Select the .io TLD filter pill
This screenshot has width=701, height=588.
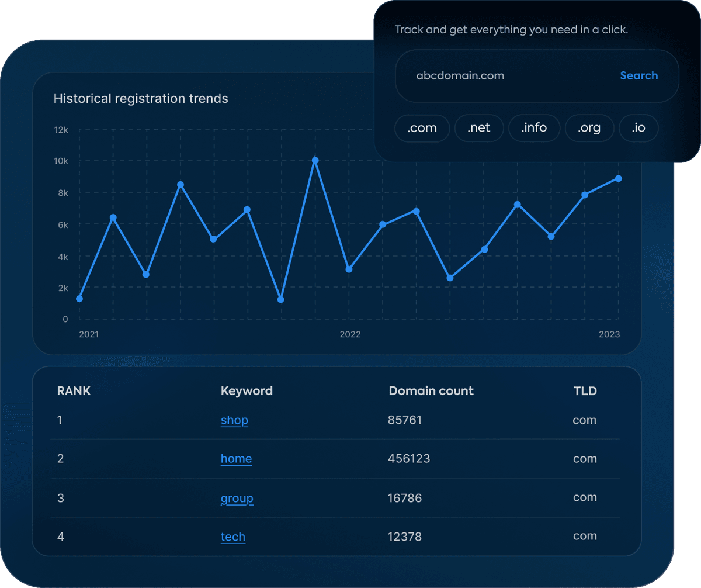(x=638, y=128)
